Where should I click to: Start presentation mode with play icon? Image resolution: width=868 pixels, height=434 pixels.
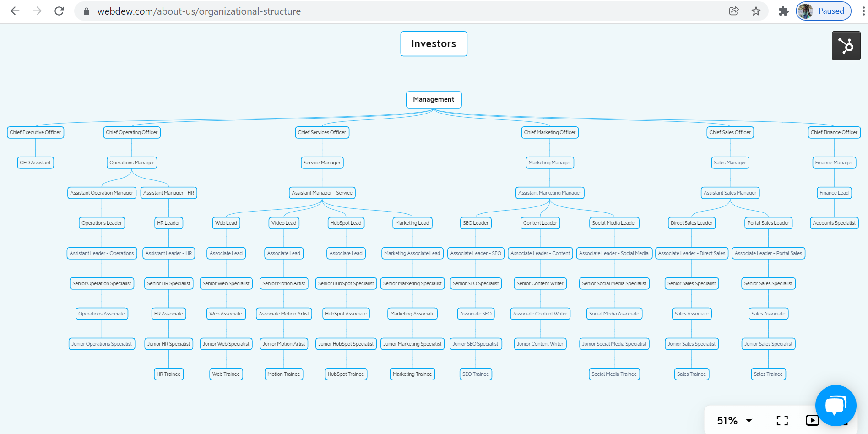[x=812, y=420]
